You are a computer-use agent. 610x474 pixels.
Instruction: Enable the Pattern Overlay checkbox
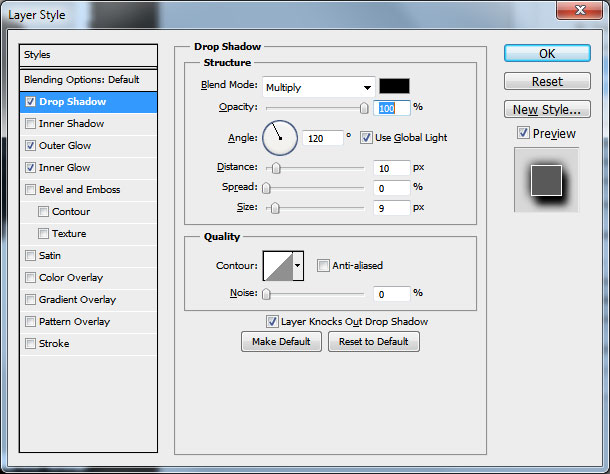30,321
